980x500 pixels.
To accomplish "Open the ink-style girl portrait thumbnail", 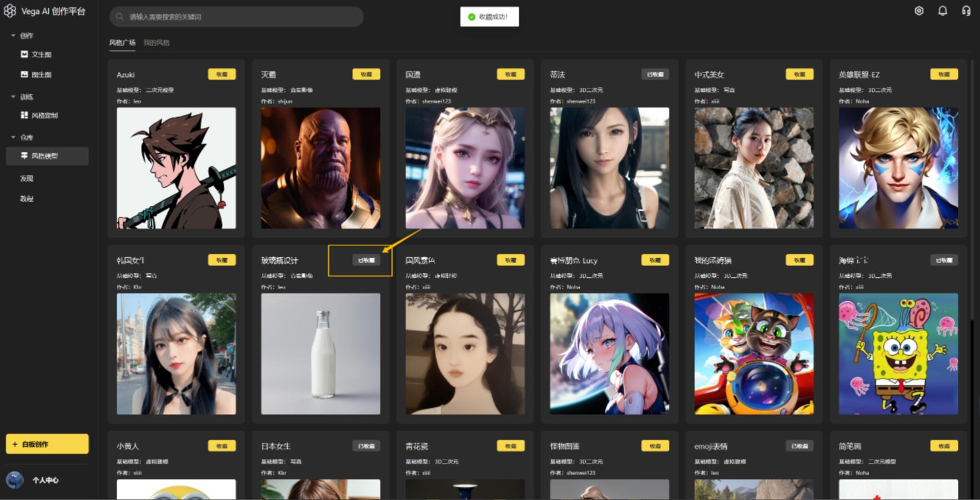I will pyautogui.click(x=465, y=354).
